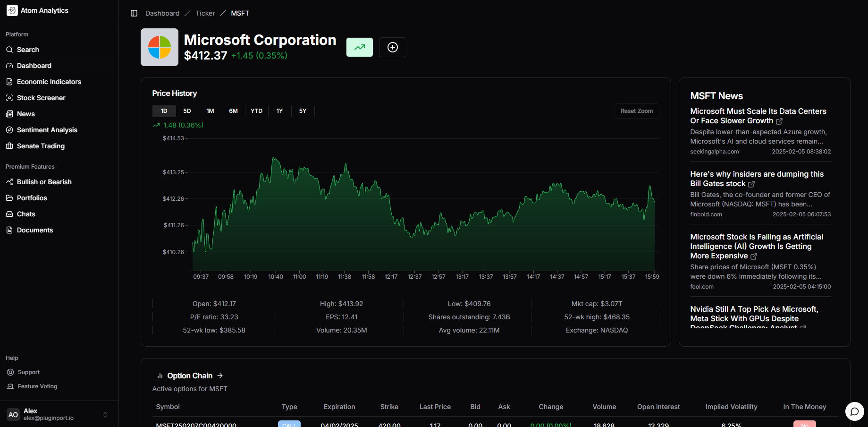
Task: Click the Senate Trading icon
Action: (9, 146)
